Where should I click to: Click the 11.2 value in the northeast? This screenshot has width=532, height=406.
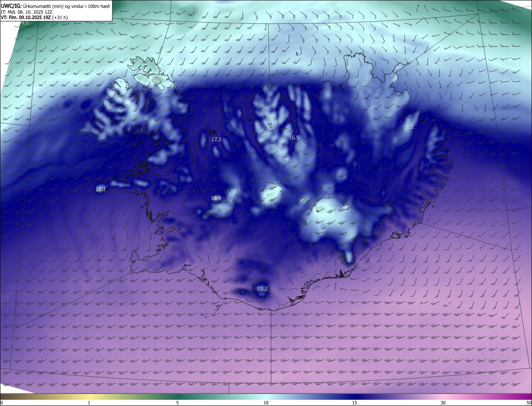click(x=409, y=127)
